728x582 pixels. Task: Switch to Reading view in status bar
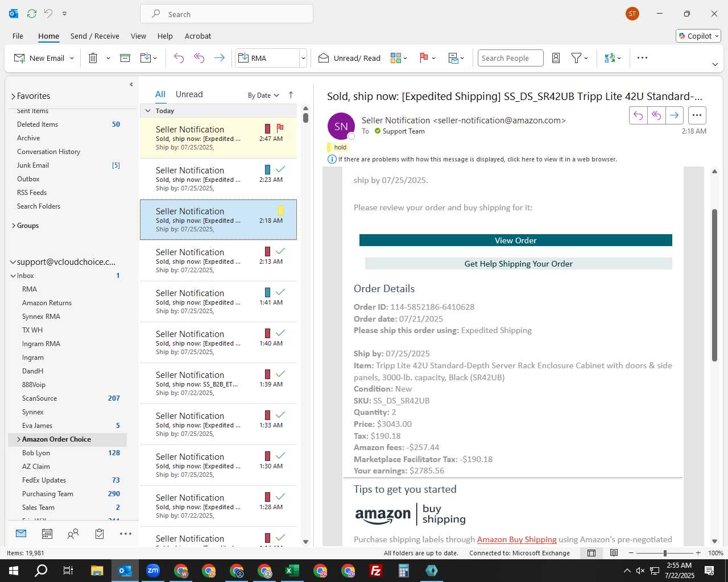(x=614, y=553)
